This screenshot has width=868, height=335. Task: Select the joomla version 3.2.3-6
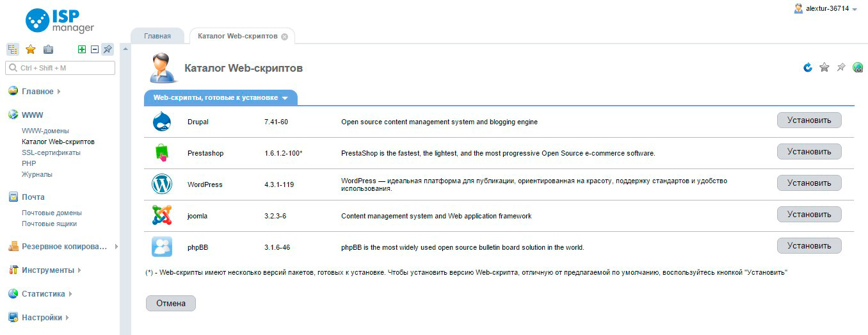[275, 216]
